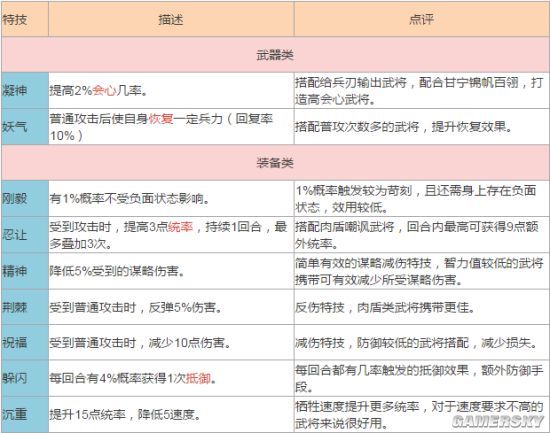Screen dimensions: 550x433
Task: Click description 受到普通攻击时，减少10点伤害
Action: tap(140, 342)
